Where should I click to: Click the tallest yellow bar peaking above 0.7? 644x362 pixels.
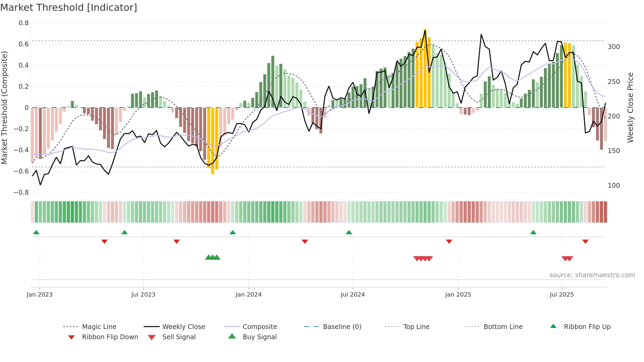425,69
